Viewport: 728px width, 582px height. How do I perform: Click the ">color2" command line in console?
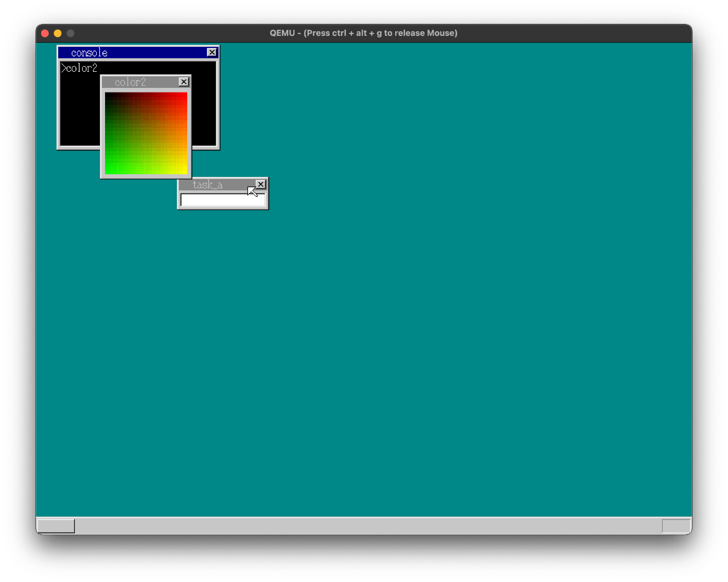pos(79,68)
